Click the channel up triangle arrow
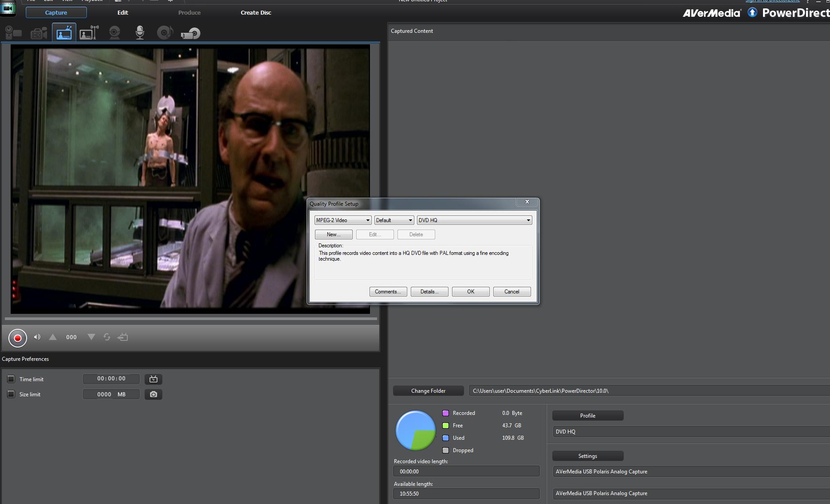Image resolution: width=830 pixels, height=504 pixels. [53, 337]
